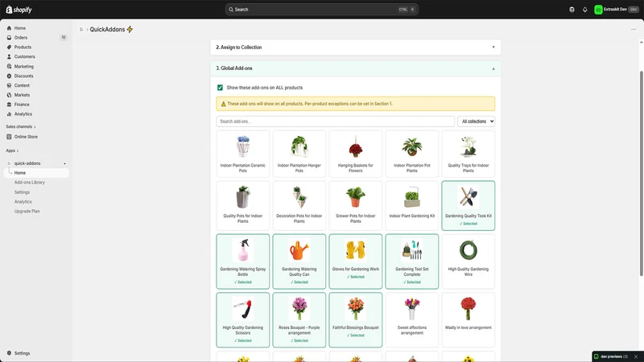
Task: Deselect Roses Bouquet Purple arrangement add-on
Action: 299,320
